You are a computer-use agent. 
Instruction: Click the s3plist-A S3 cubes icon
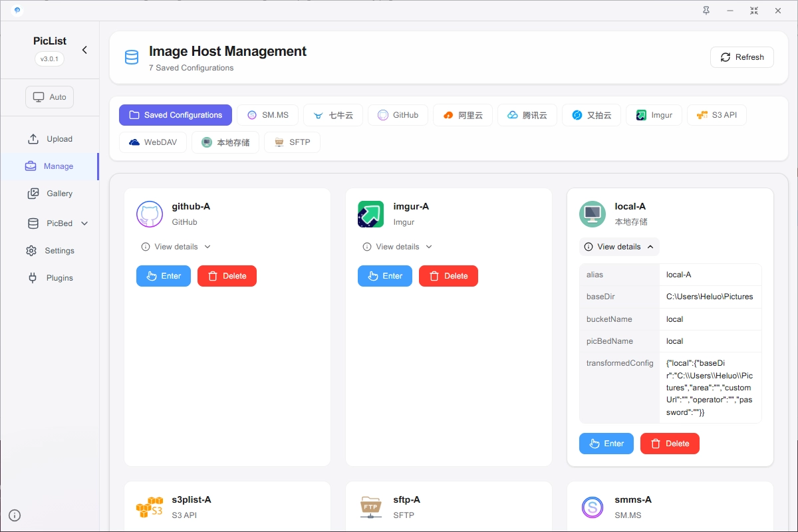pos(150,507)
